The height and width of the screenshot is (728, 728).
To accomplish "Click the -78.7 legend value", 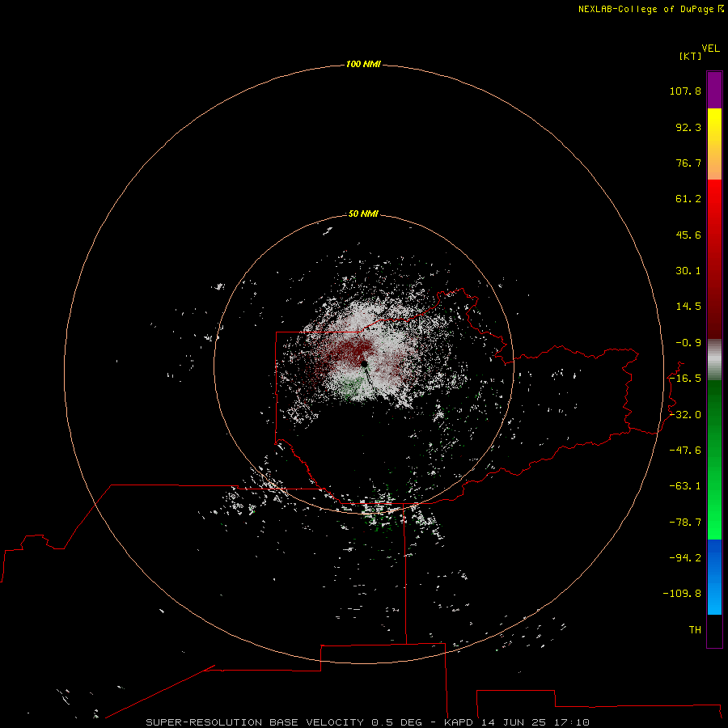I will coord(685,523).
